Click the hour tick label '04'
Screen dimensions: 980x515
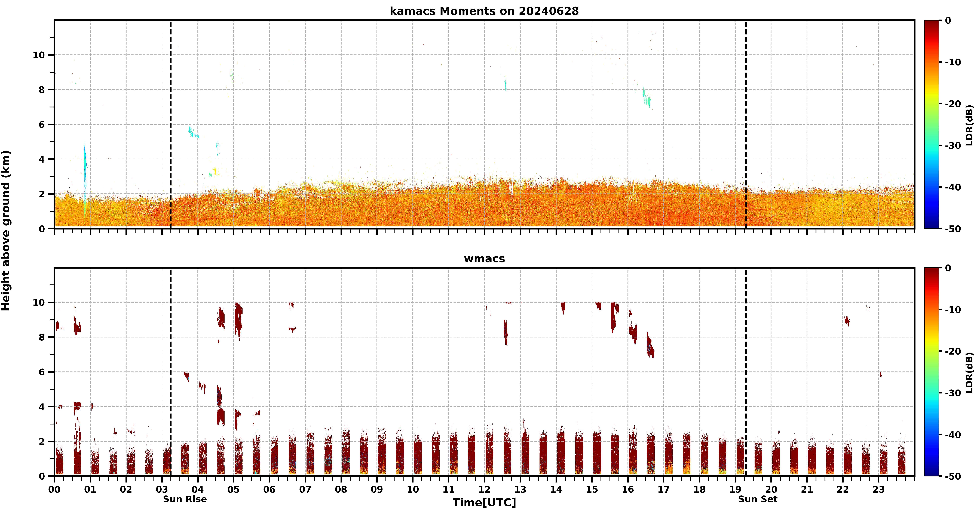pyautogui.click(x=198, y=489)
